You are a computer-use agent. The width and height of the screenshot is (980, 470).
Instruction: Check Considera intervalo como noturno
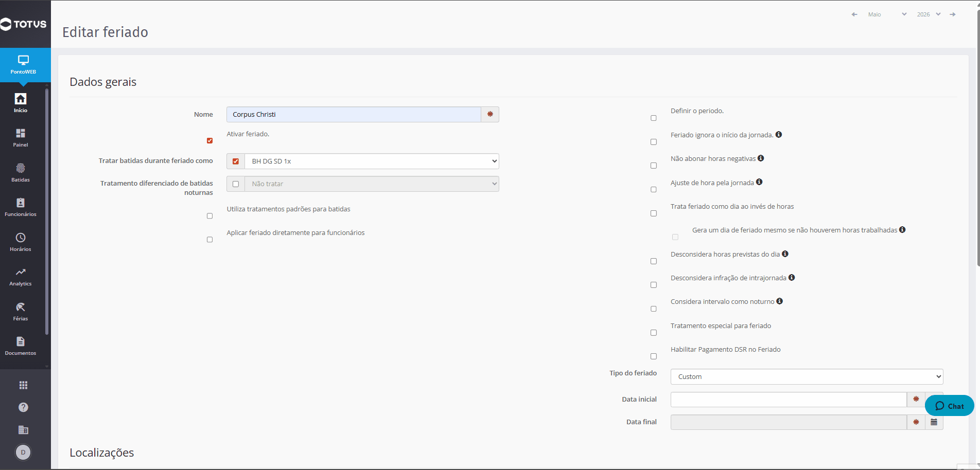click(x=654, y=309)
